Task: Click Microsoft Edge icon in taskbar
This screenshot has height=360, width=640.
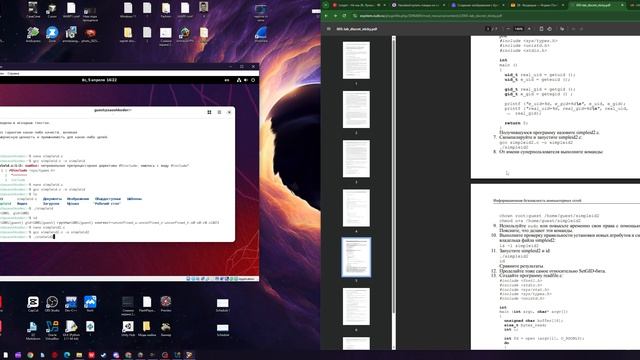Action: tap(67, 355)
